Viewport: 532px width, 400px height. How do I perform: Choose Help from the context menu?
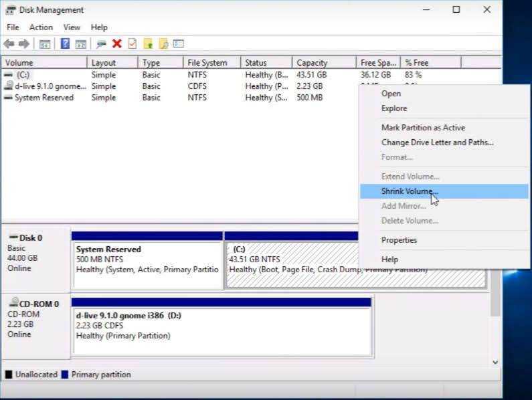coord(444,260)
